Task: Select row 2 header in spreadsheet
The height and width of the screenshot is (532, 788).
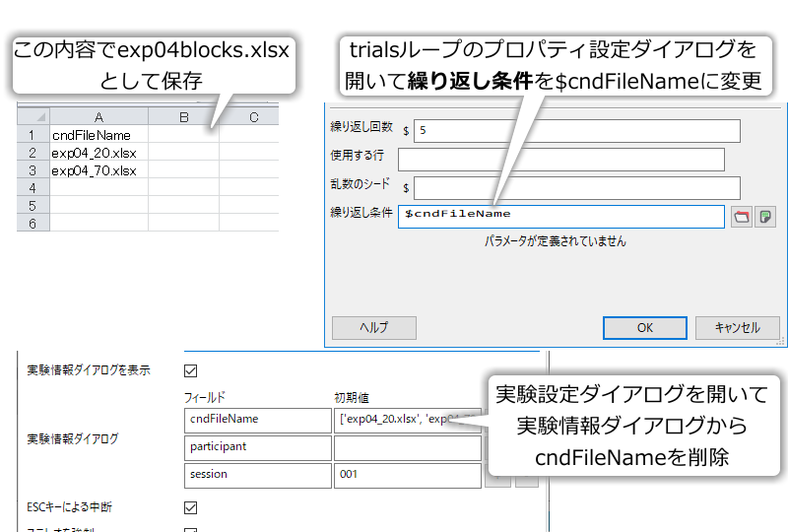Action: (x=33, y=153)
